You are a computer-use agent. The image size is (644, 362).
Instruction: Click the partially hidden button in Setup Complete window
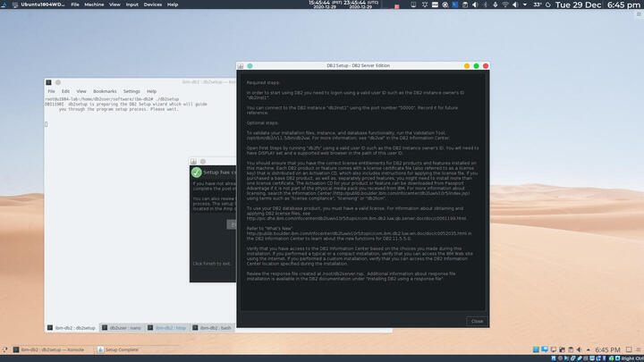[232, 224]
